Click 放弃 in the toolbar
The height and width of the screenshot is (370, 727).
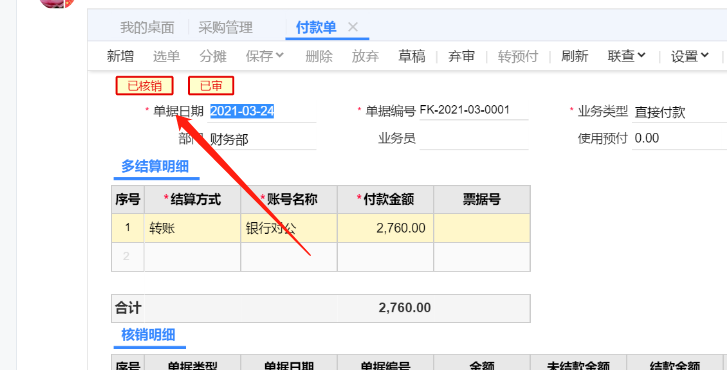pos(365,56)
